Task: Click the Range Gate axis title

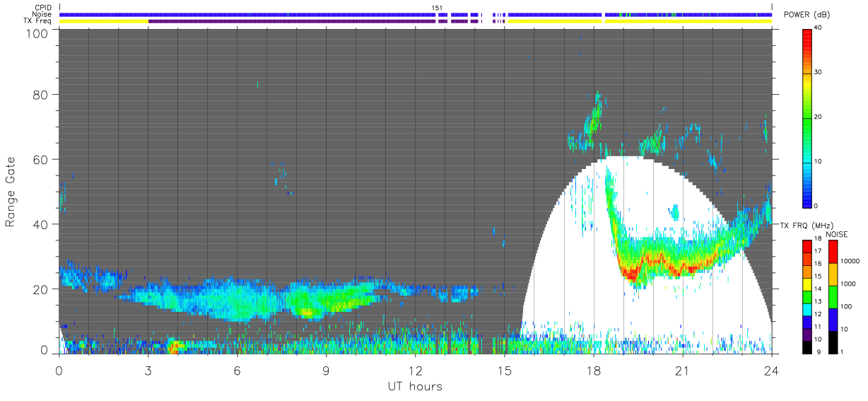Action: (11, 193)
